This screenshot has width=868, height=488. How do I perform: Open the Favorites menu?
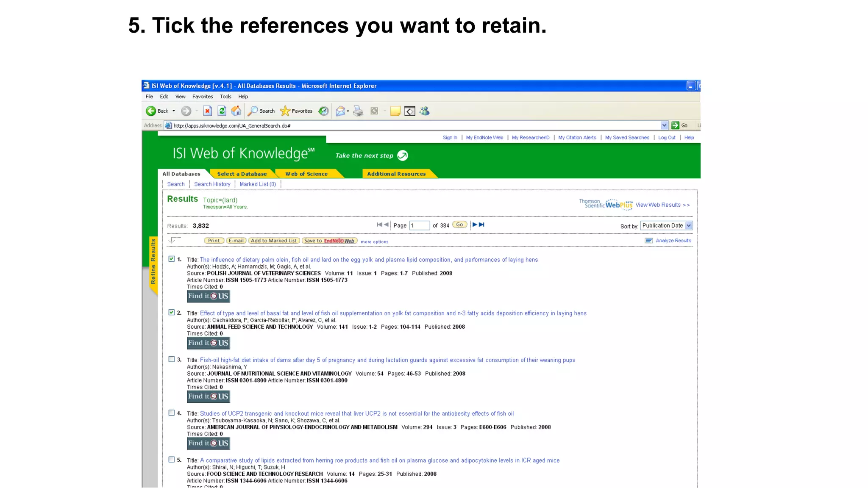[203, 97]
